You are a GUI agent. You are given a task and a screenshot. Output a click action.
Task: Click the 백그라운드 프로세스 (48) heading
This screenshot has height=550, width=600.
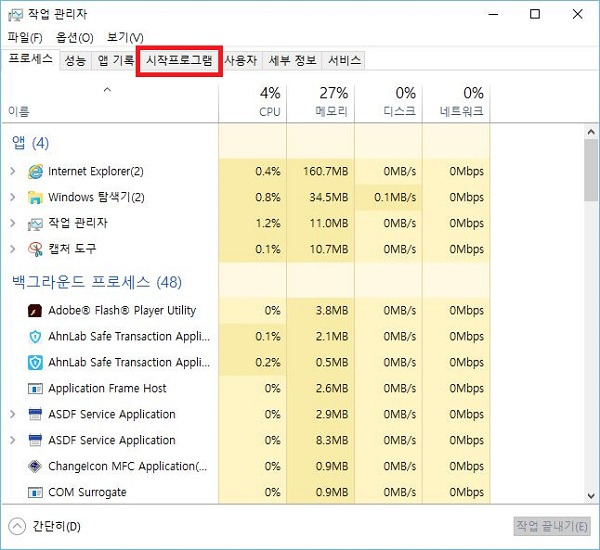click(97, 282)
